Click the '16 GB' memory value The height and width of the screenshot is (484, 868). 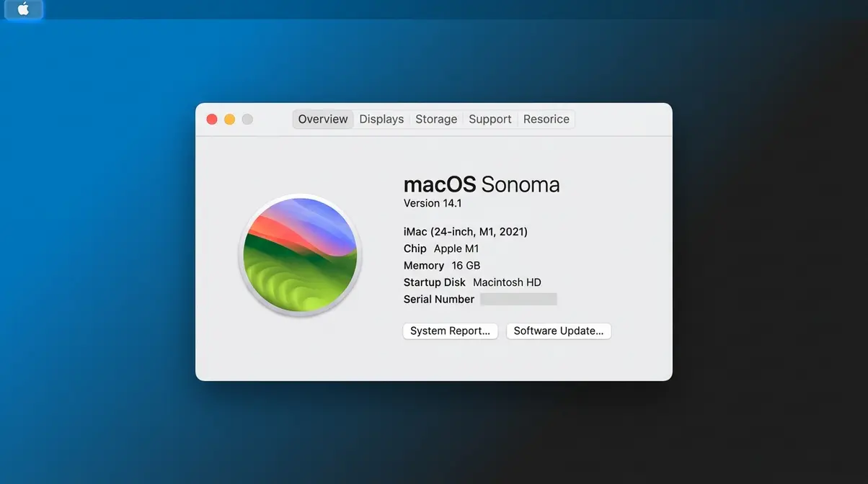tap(466, 266)
